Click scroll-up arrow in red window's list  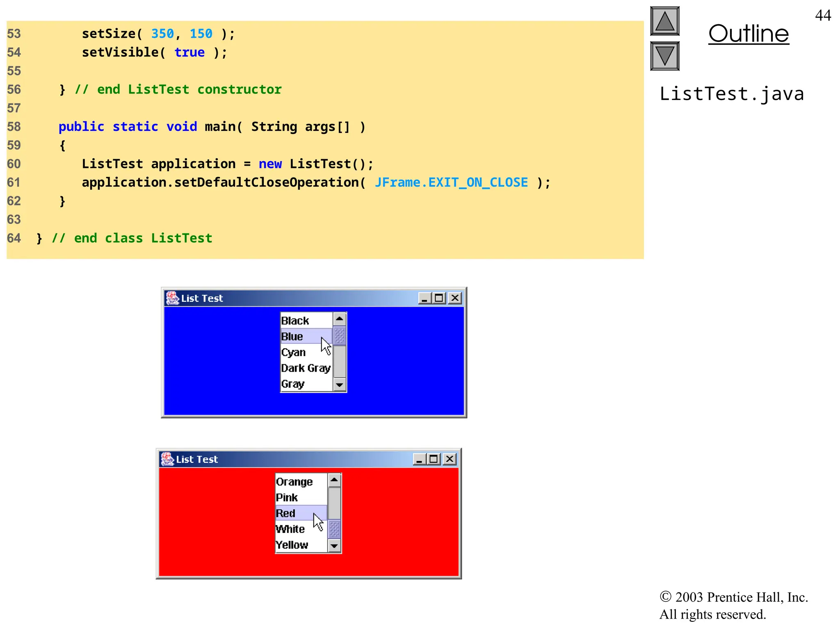click(334, 480)
